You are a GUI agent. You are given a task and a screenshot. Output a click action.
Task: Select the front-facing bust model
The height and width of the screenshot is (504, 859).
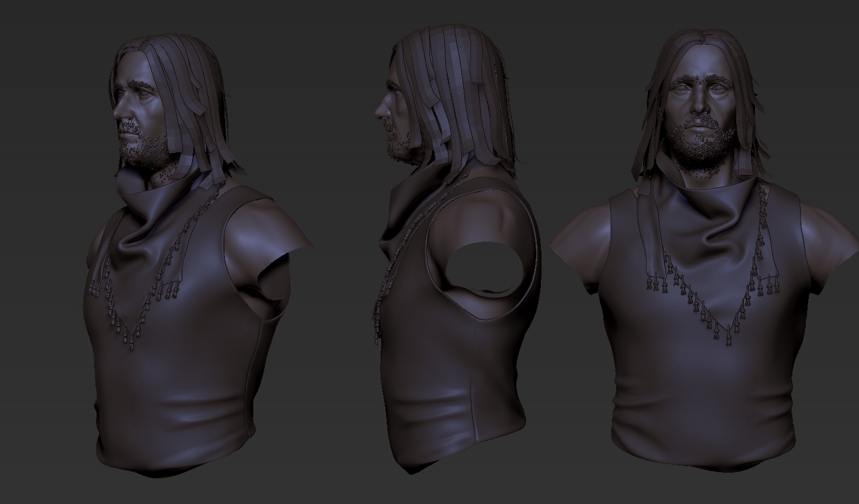tap(704, 251)
